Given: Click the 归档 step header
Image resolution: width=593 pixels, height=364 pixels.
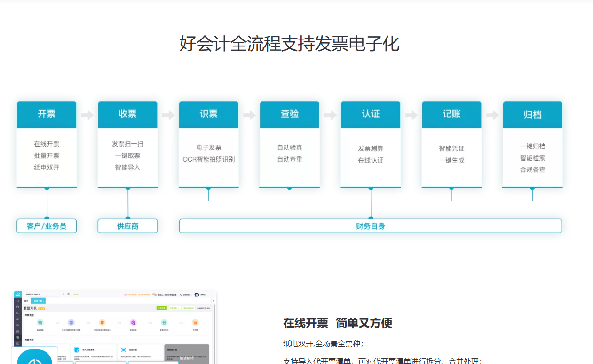Looking at the screenshot, I should 532,114.
